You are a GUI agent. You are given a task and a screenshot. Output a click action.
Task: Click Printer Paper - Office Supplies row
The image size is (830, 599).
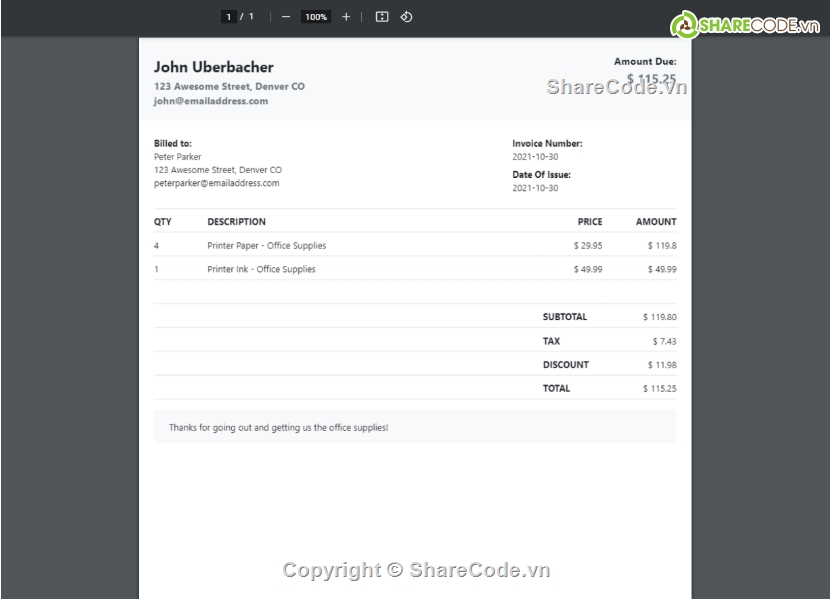coord(415,246)
